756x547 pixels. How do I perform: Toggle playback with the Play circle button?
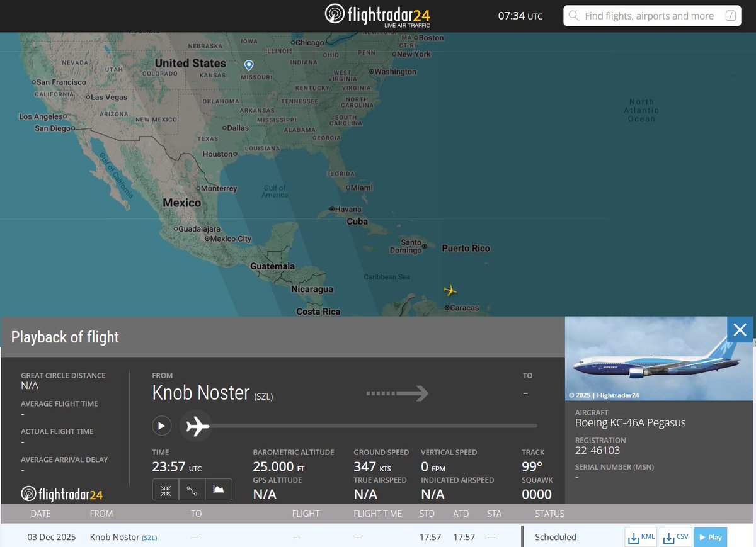[x=162, y=426]
